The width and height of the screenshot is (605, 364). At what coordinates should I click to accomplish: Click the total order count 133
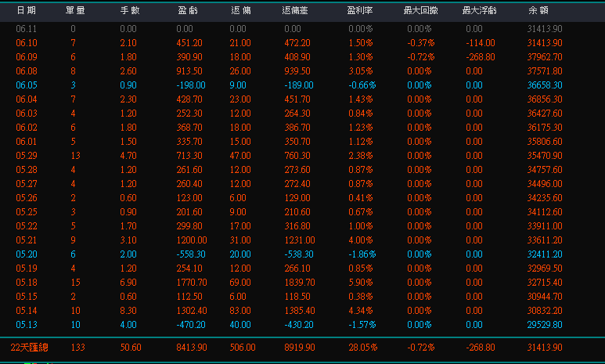coord(77,348)
